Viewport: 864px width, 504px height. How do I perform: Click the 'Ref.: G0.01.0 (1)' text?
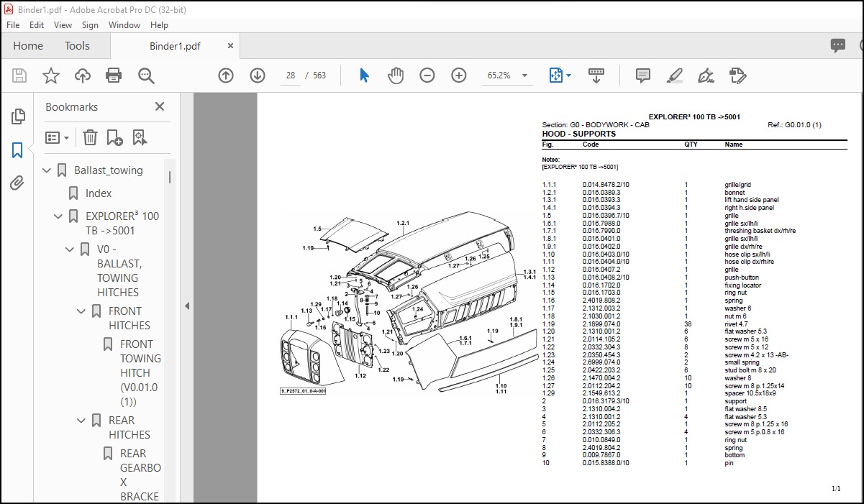point(795,125)
